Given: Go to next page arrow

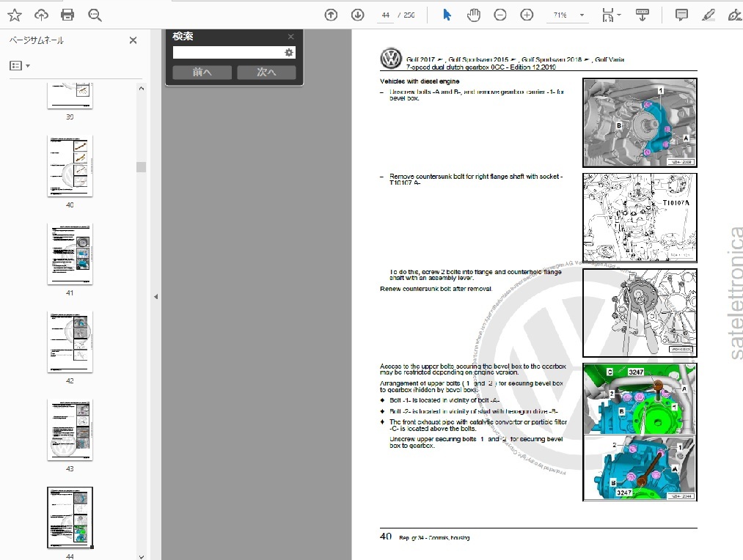Looking at the screenshot, I should pos(358,15).
